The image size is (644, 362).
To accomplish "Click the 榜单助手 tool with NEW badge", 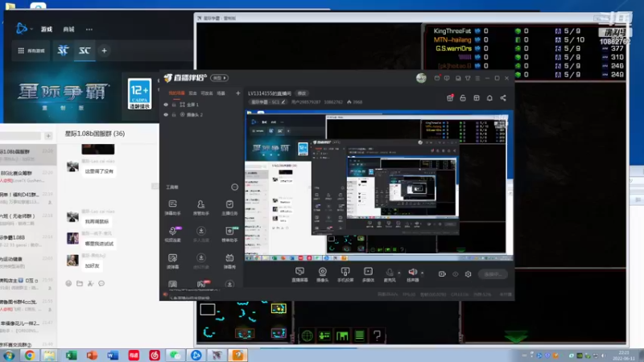I will [x=229, y=234].
